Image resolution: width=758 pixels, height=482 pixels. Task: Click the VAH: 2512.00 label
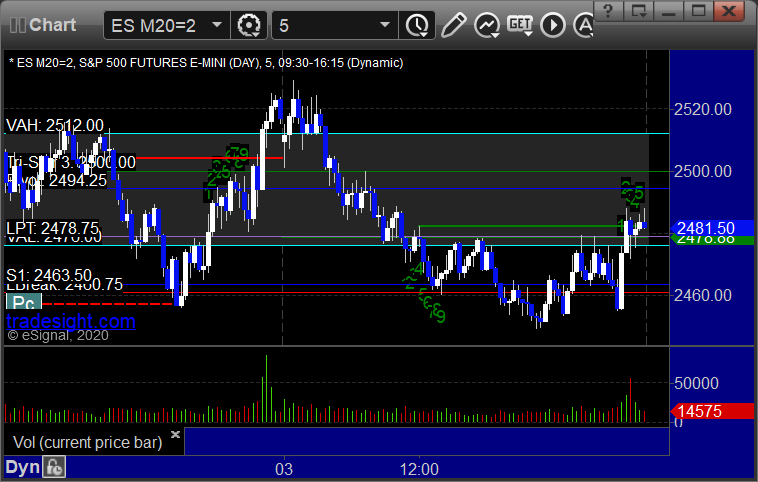(x=55, y=125)
